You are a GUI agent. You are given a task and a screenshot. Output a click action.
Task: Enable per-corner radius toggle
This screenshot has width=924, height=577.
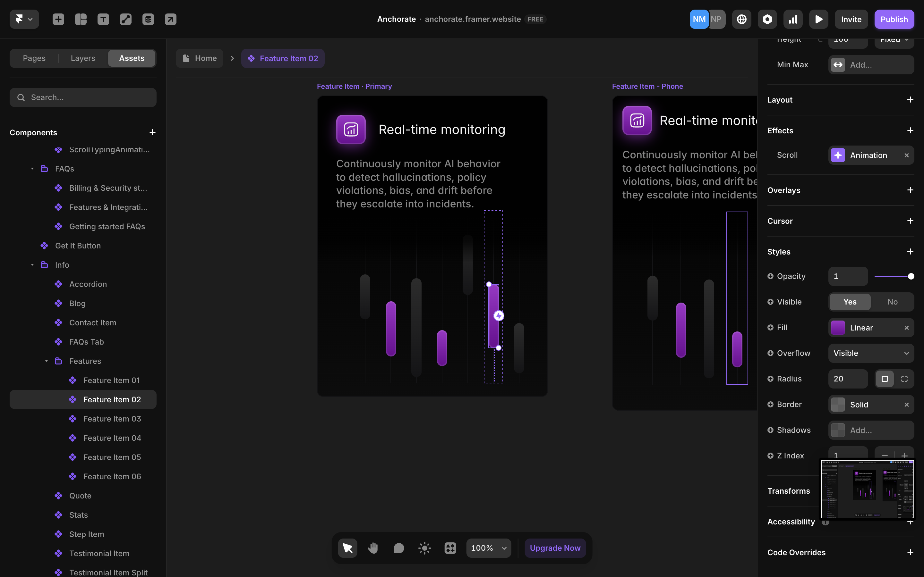[x=904, y=379]
